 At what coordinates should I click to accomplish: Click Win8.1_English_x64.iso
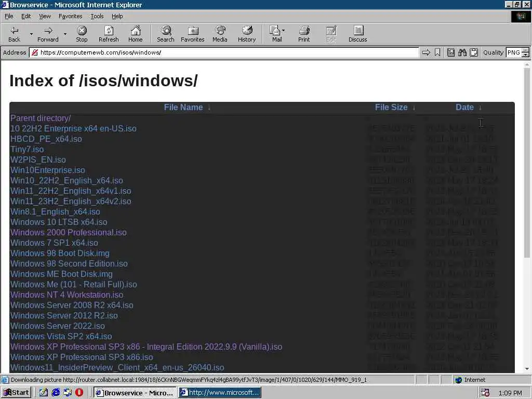[x=55, y=212]
